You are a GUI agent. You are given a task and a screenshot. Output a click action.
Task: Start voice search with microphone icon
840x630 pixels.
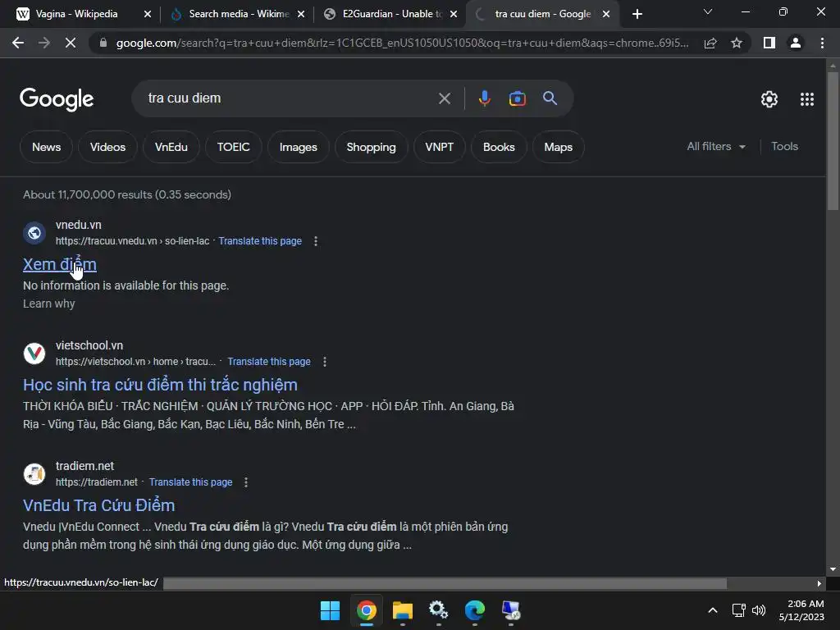tap(484, 98)
